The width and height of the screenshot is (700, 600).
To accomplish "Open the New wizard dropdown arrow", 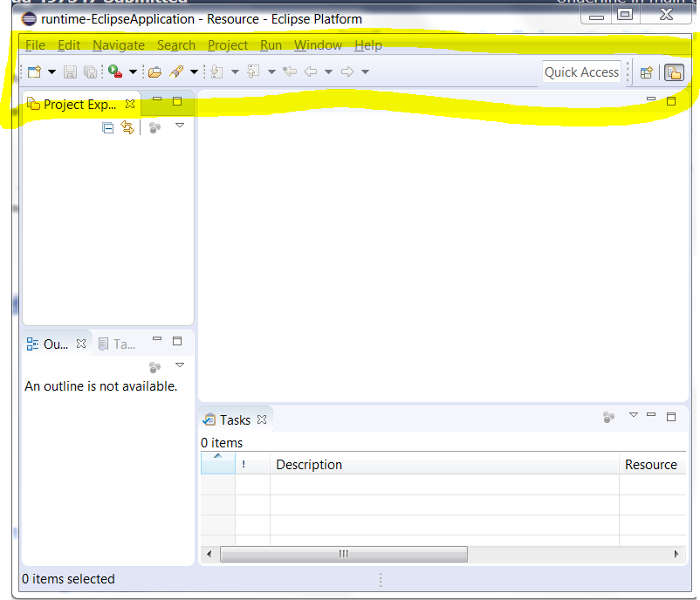I will (51, 72).
